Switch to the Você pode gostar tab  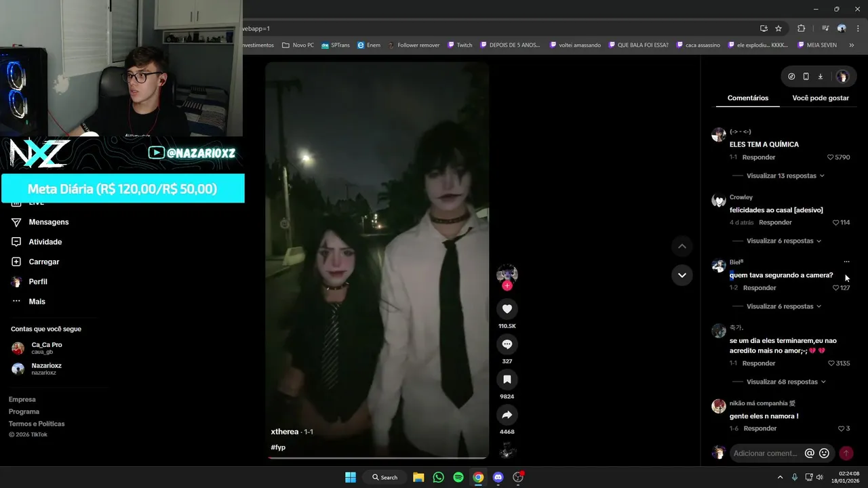point(821,98)
